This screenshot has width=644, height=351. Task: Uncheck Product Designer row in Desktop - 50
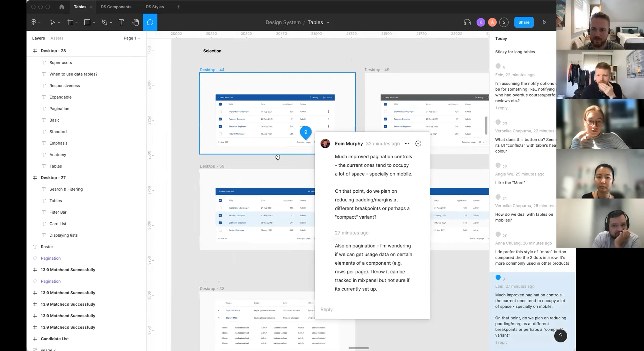tap(220, 215)
